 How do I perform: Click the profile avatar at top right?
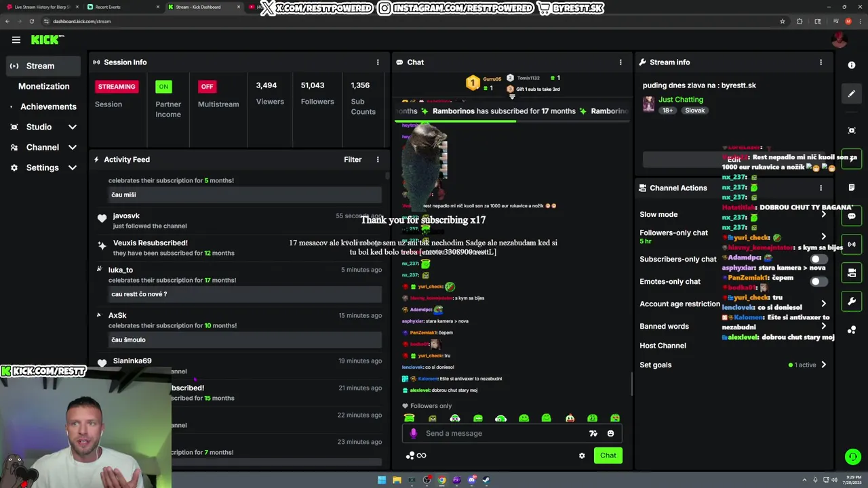840,40
